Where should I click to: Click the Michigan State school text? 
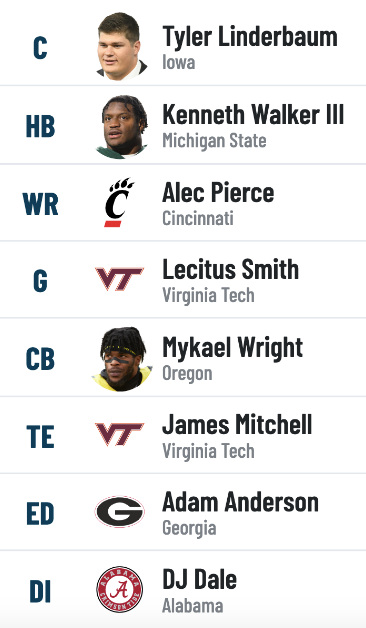coord(214,141)
